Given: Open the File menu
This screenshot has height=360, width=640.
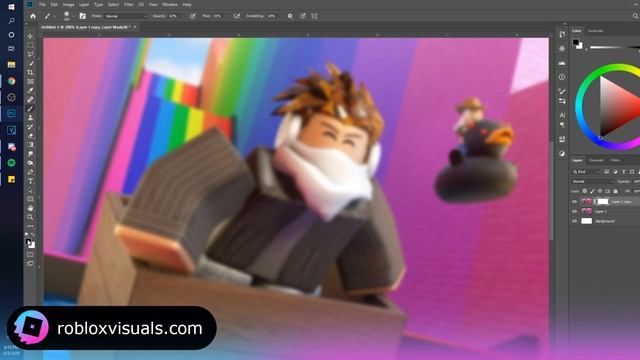Looking at the screenshot, I should [42, 4].
